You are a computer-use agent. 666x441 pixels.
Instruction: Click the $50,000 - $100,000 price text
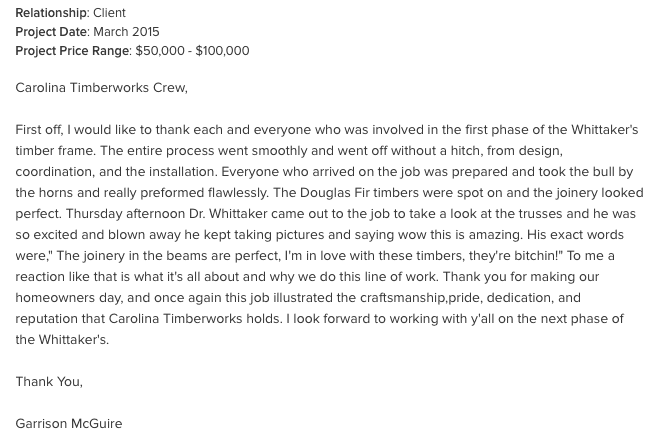pyautogui.click(x=192, y=51)
